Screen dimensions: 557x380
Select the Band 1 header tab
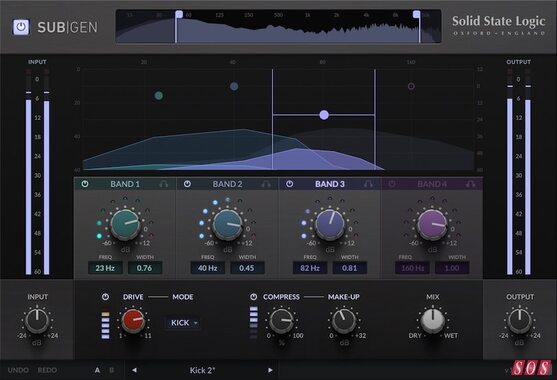[x=125, y=184]
